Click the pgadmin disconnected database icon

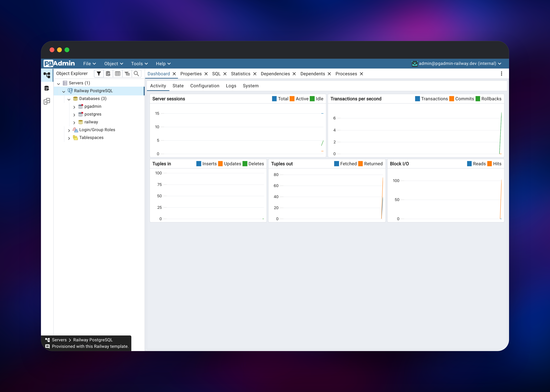pyautogui.click(x=81, y=106)
